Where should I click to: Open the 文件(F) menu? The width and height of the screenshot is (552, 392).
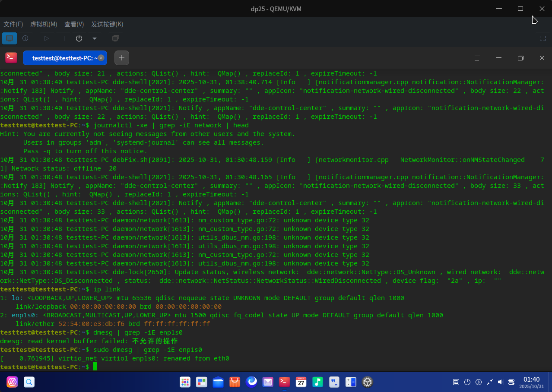coord(13,25)
